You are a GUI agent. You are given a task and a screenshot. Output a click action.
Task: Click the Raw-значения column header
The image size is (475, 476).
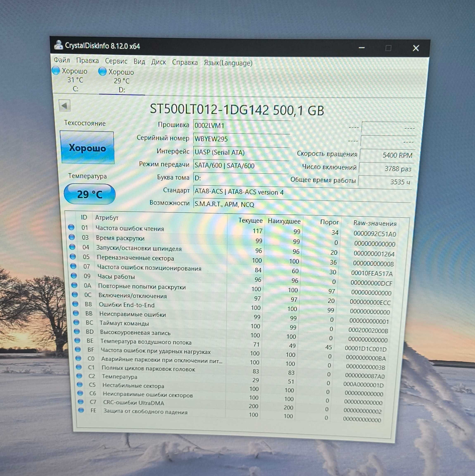(375, 223)
